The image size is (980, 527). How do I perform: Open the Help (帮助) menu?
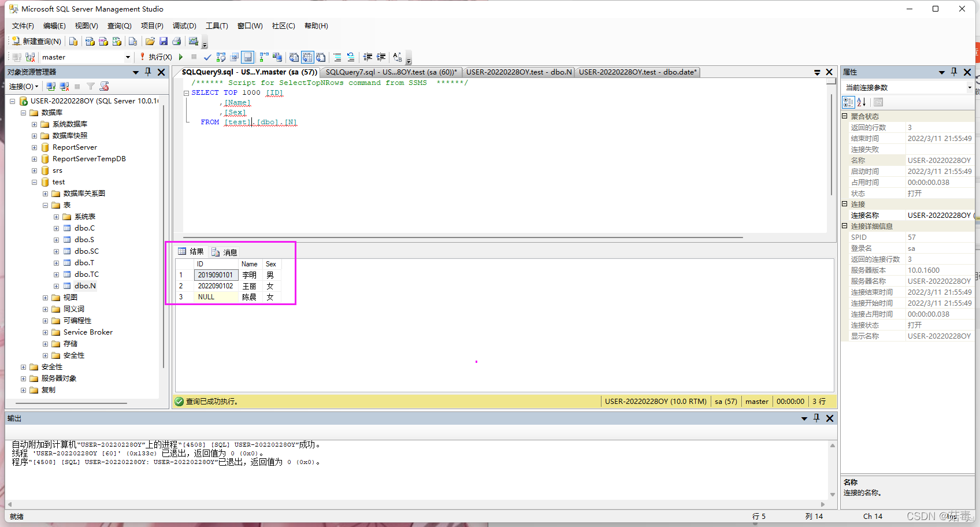[316, 26]
